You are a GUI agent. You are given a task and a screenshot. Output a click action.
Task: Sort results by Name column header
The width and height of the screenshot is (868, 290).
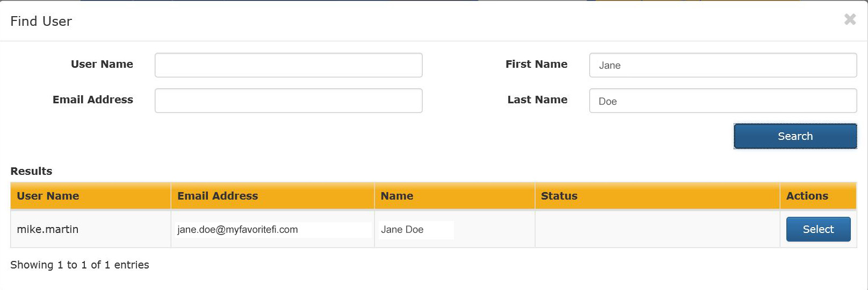[x=455, y=196]
